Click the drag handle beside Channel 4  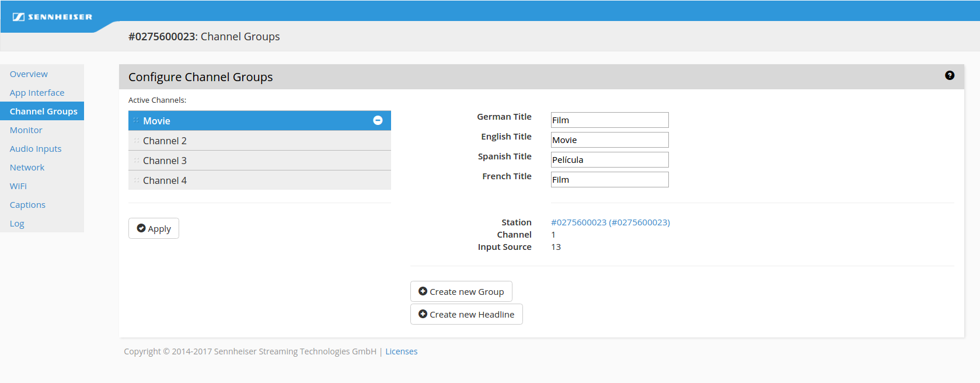[x=136, y=180]
